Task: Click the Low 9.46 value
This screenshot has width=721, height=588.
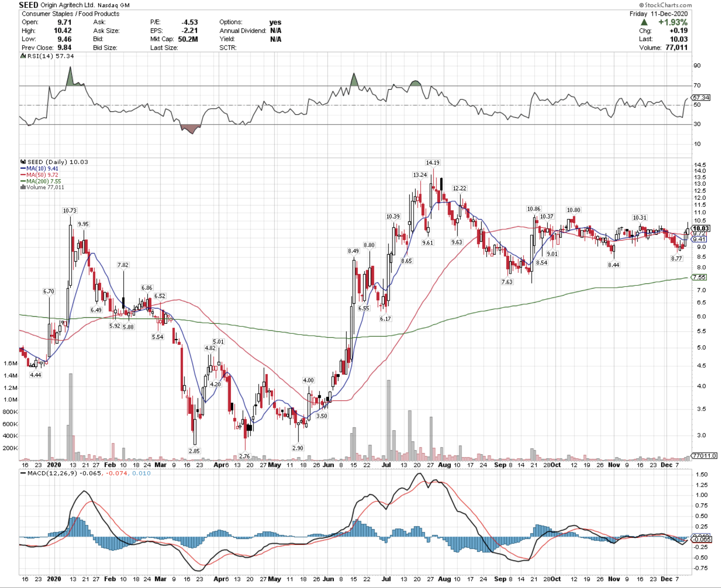Action: pyautogui.click(x=64, y=39)
